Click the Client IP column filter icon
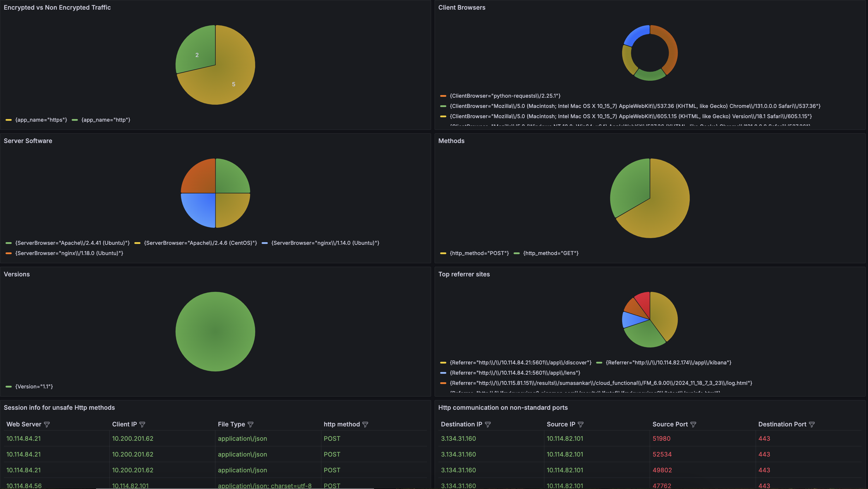The width and height of the screenshot is (868, 489). point(142,425)
